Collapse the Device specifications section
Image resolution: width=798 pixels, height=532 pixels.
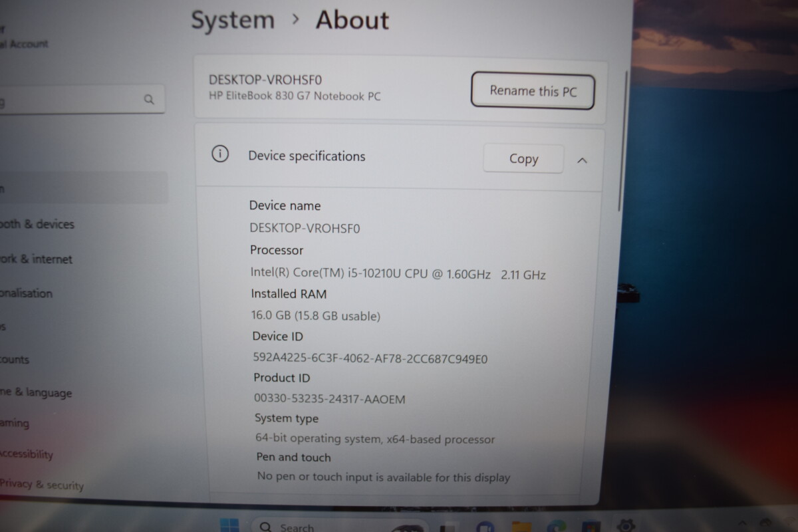point(583,160)
